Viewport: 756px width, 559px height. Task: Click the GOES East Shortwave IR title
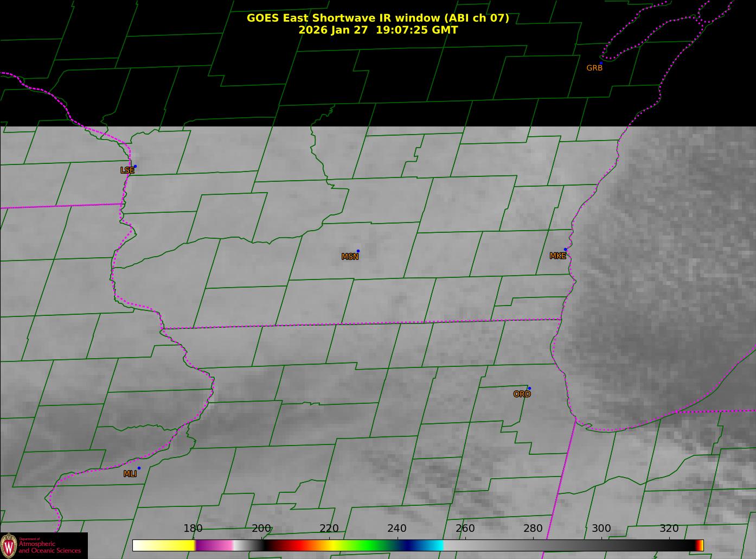coord(378,18)
